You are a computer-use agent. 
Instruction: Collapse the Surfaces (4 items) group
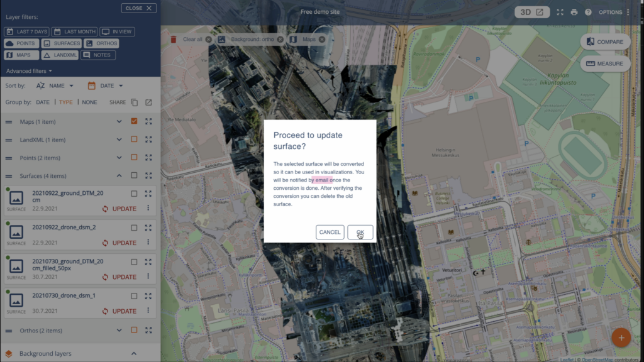pos(119,176)
